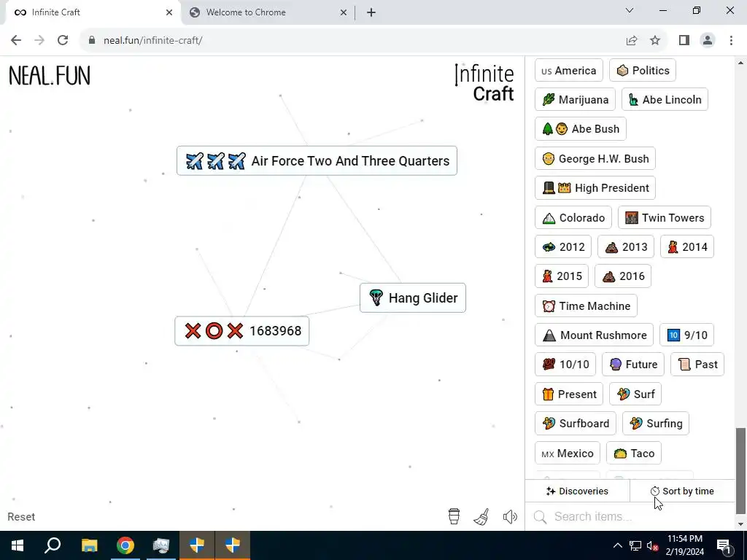Open the notification center
747x560 pixels.
[724, 545]
